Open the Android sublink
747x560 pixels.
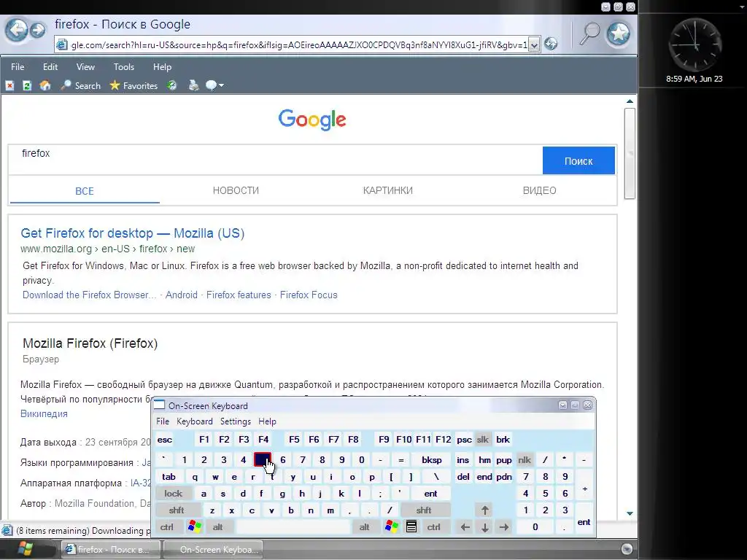tap(182, 295)
